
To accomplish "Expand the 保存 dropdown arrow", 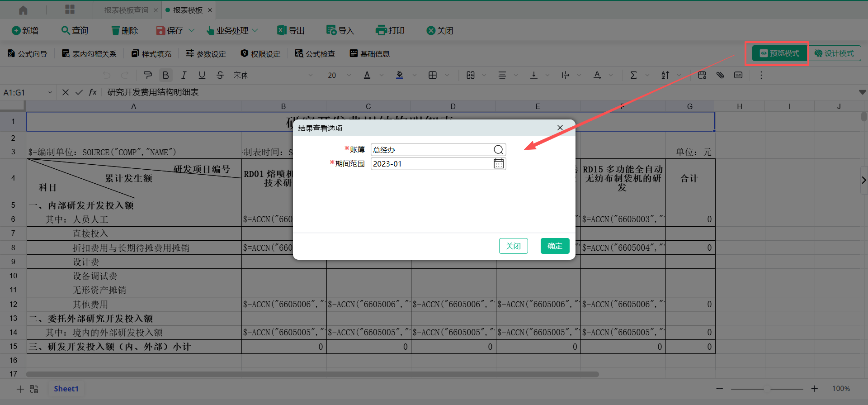I will [x=192, y=30].
